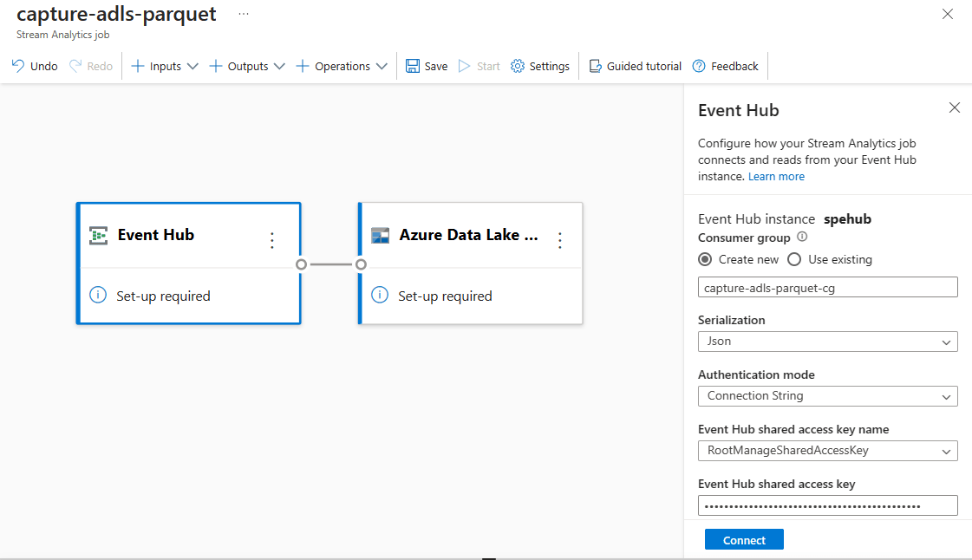Open the Operations menu

click(341, 65)
